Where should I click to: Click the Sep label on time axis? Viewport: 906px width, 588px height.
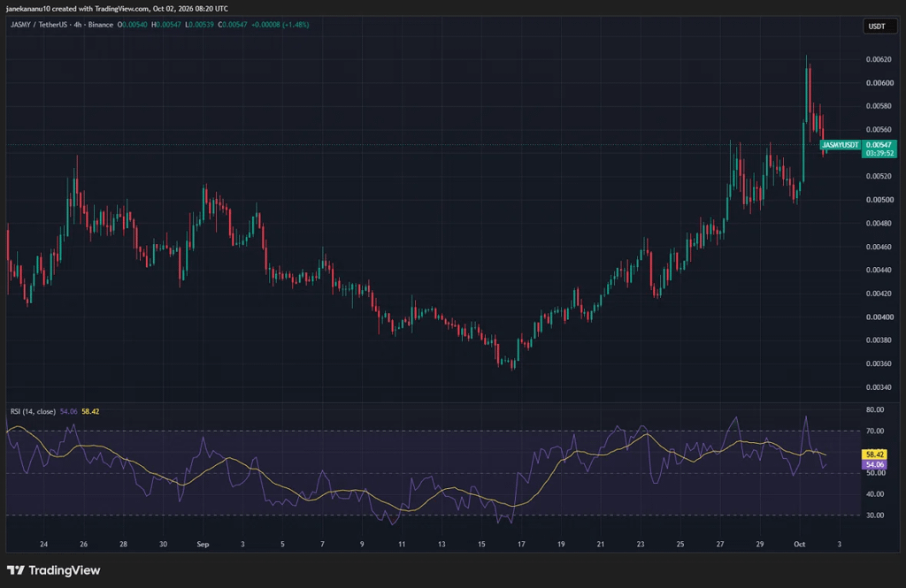203,544
